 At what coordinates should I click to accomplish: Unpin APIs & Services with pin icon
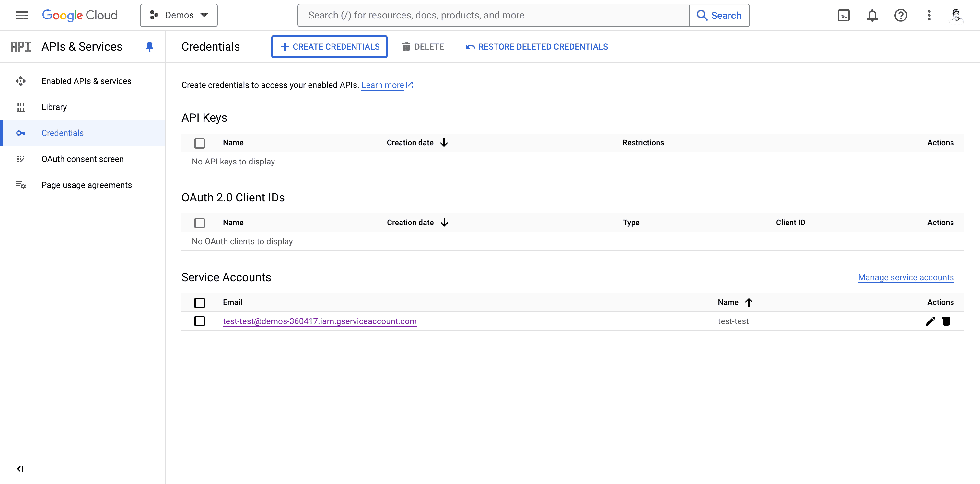pos(149,47)
